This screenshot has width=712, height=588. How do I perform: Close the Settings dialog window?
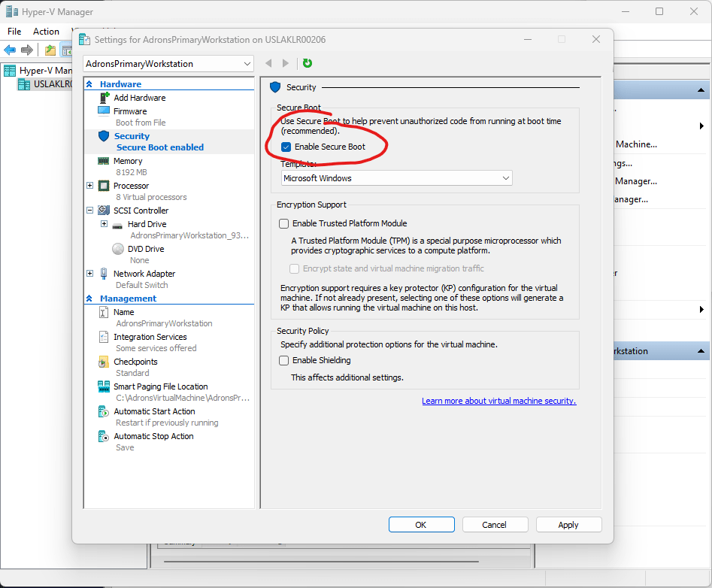595,40
